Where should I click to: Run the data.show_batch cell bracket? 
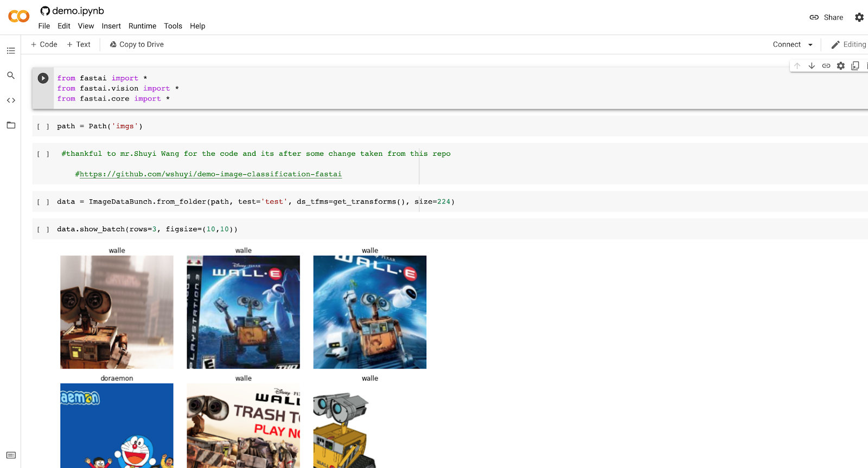click(43, 230)
